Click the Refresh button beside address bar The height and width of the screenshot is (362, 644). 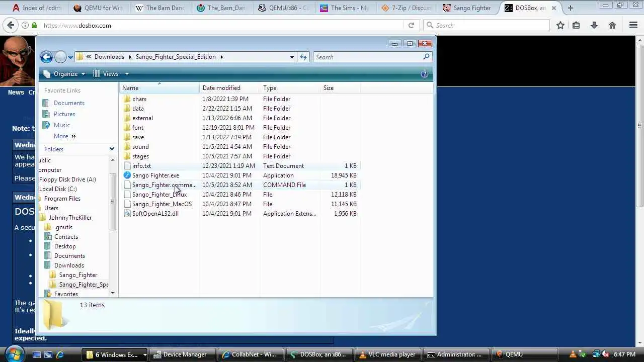[303, 57]
